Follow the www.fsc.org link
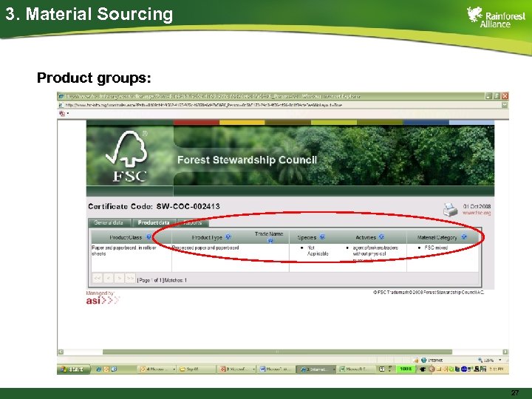This screenshot has width=532, height=399. (x=477, y=213)
